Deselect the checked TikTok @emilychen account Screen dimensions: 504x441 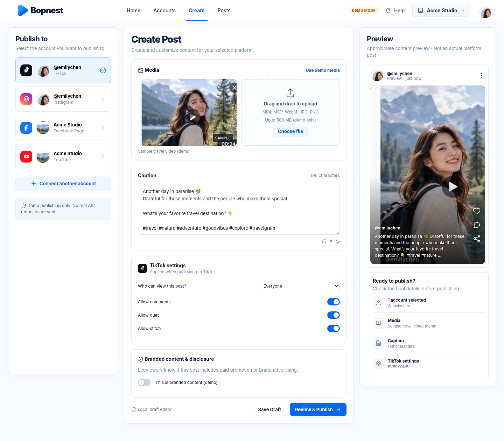click(103, 70)
